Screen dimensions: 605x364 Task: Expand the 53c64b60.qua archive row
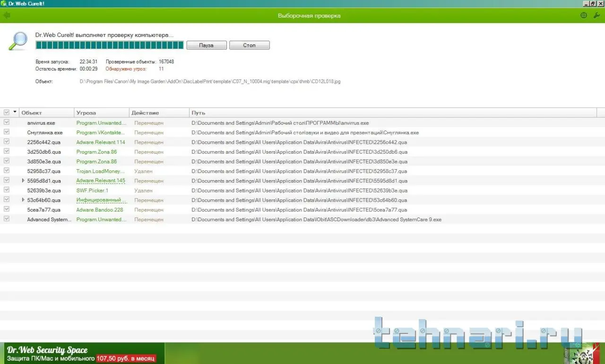pyautogui.click(x=23, y=200)
